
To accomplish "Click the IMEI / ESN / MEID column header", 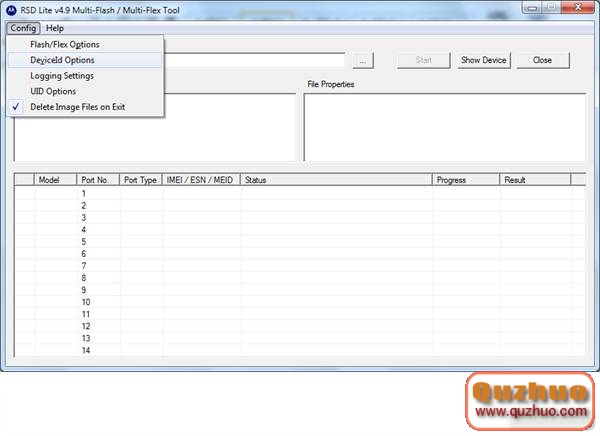I will click(x=201, y=180).
